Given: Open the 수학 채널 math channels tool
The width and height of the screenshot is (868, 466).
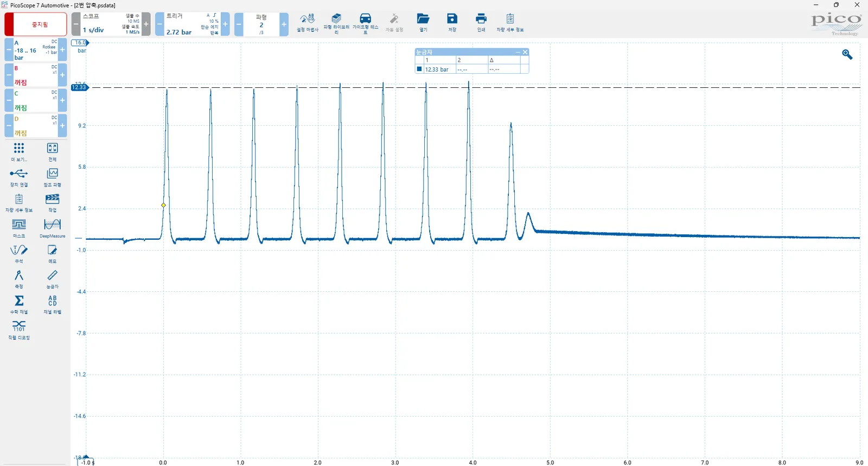Looking at the screenshot, I should pyautogui.click(x=19, y=304).
